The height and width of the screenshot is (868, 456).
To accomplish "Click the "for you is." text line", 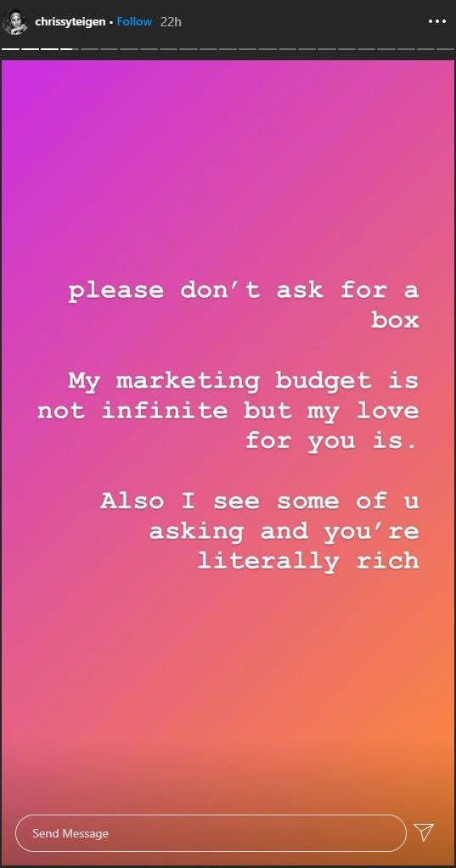I will pyautogui.click(x=331, y=441).
